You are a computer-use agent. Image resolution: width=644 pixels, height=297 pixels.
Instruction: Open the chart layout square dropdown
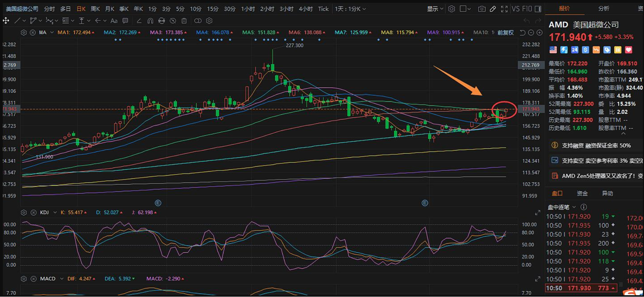[x=465, y=9]
